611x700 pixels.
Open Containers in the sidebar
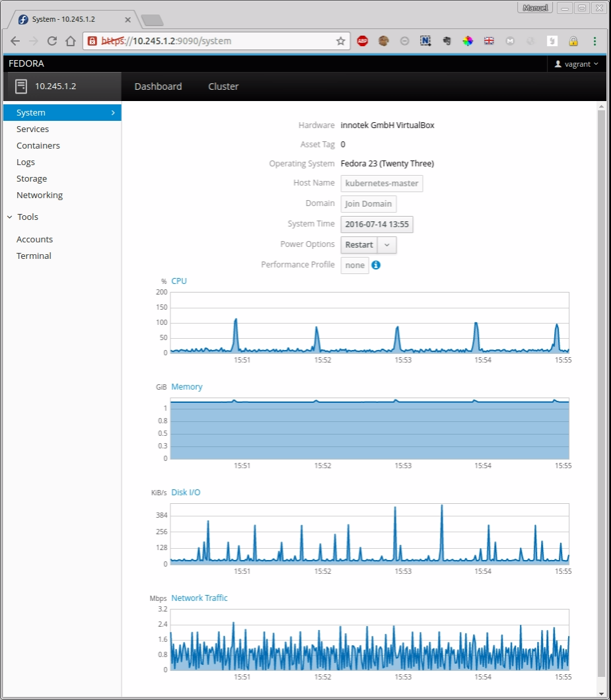tap(38, 145)
